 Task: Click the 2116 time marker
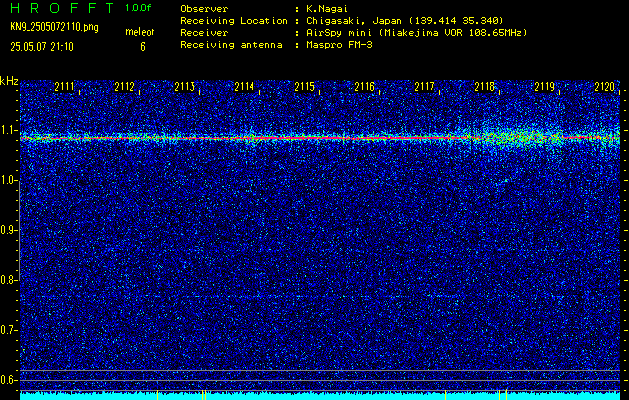(x=365, y=87)
